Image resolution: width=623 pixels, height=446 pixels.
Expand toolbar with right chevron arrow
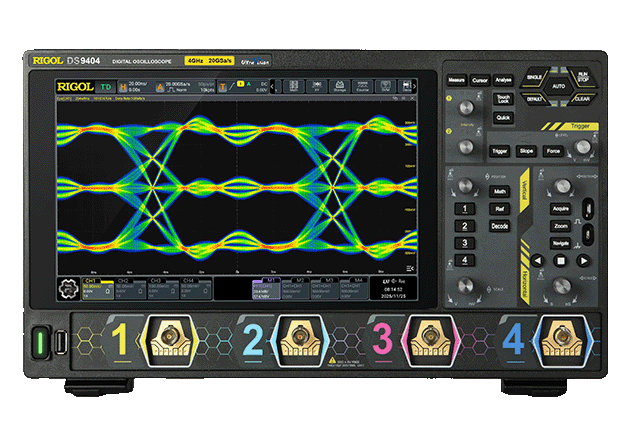pyautogui.click(x=414, y=86)
